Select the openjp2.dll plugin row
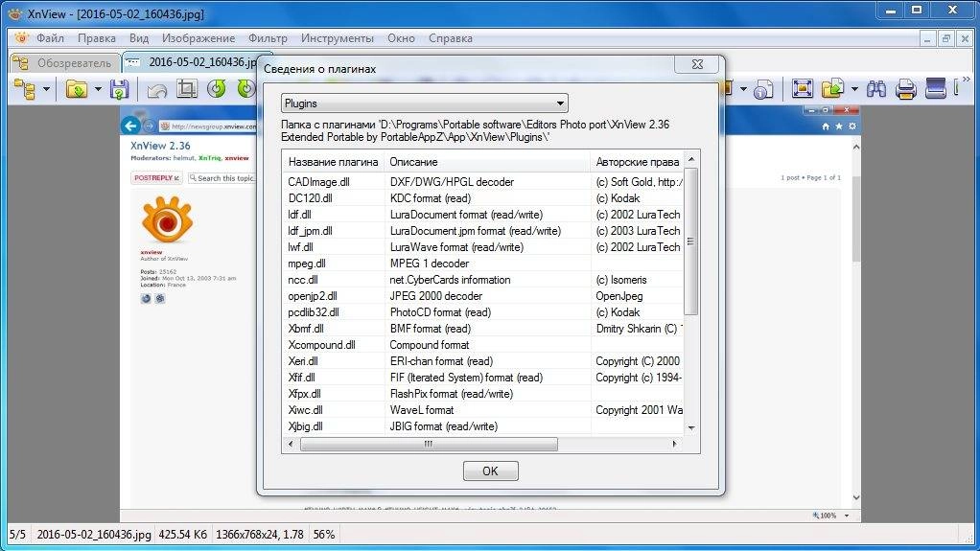The width and height of the screenshot is (980, 551). [482, 295]
